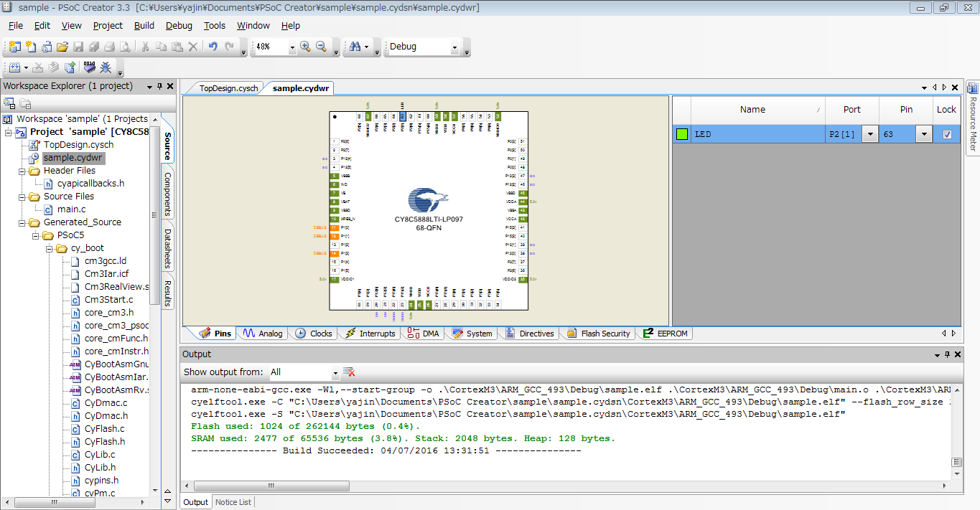Open the Find binoculars dropdown arrow
980x510 pixels.
coord(367,47)
